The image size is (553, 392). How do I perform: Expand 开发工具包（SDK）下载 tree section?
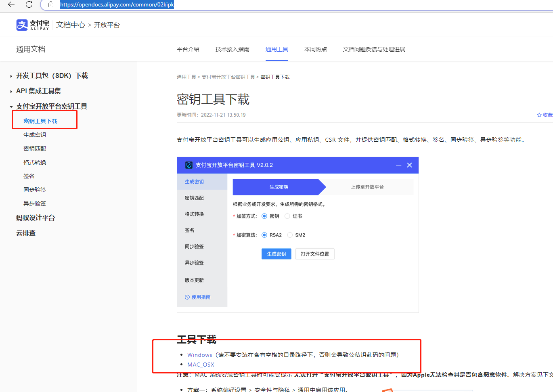pos(11,76)
